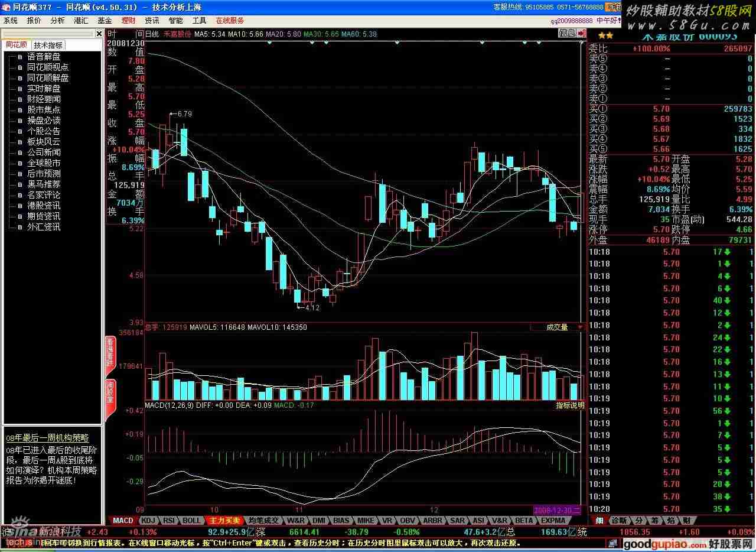Select the MACD indicator tab
This screenshot has height=552, width=756.
tap(123, 521)
